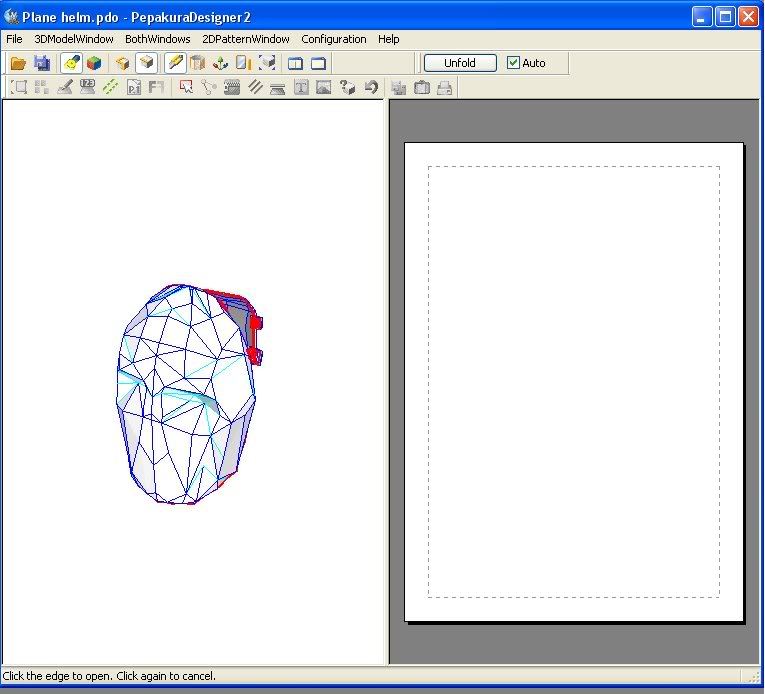The width and height of the screenshot is (765, 694).
Task: Open the BothWindows menu
Action: click(158, 39)
